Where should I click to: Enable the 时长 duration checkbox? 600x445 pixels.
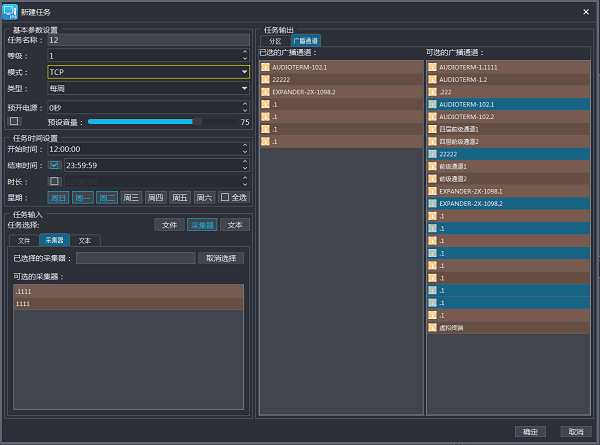pos(54,181)
